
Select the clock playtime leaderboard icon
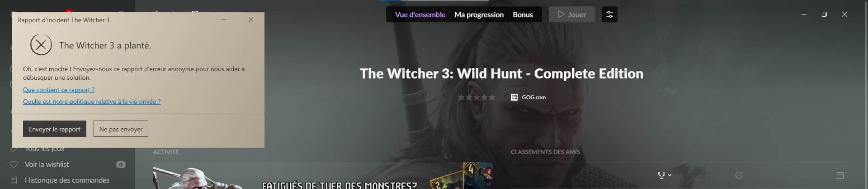point(739,175)
